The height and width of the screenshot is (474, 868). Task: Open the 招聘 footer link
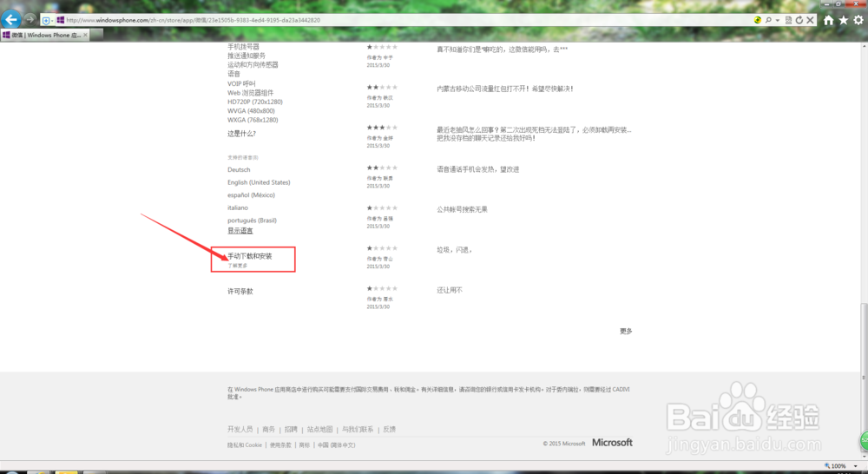[x=291, y=429]
